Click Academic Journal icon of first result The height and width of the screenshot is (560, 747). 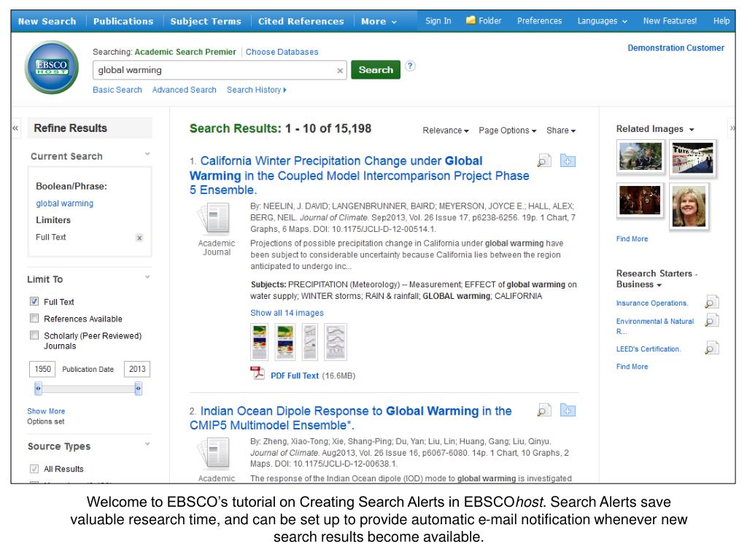pos(214,219)
